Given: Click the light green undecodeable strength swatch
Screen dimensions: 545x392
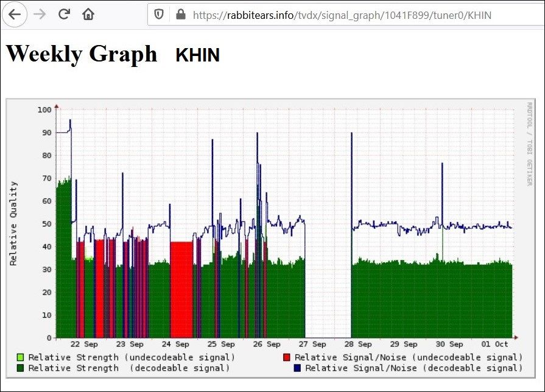Looking at the screenshot, I should click(20, 357).
